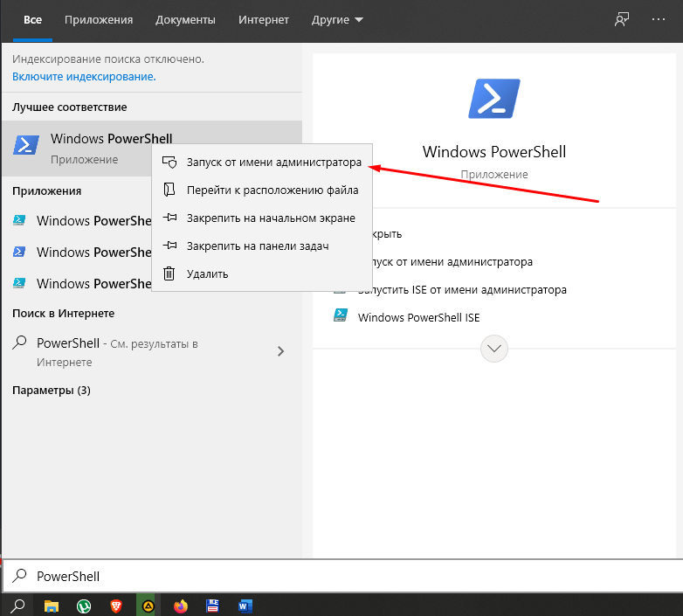The width and height of the screenshot is (683, 616).
Task: Choose Запуск от имени администратора in context menu
Action: point(262,162)
